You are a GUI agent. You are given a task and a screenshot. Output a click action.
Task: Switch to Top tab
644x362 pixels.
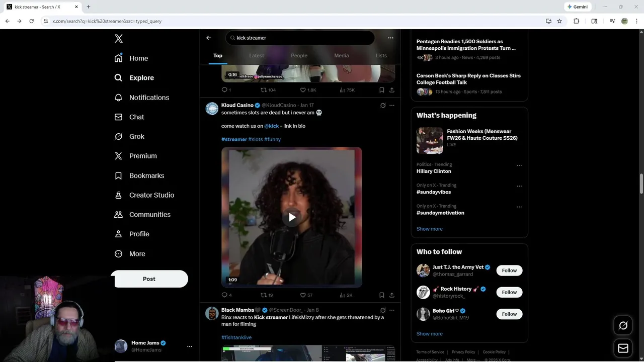pyautogui.click(x=218, y=55)
